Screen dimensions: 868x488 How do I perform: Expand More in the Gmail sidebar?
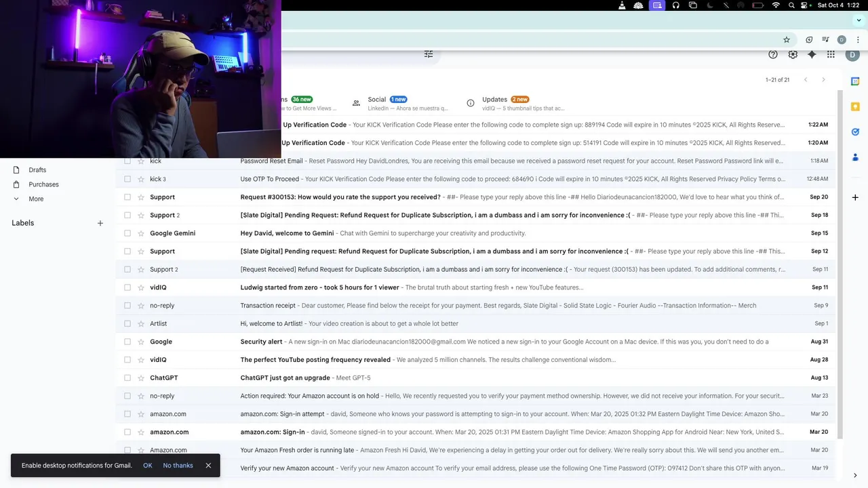point(36,199)
